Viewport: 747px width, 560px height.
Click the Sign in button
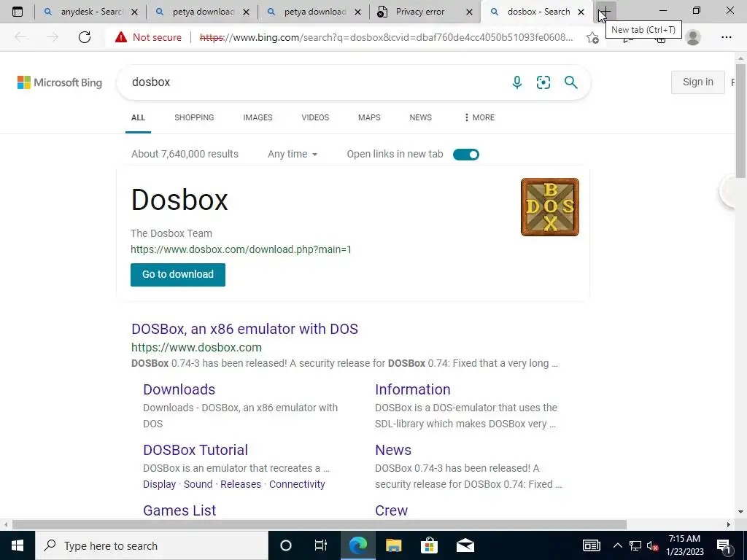[698, 82]
